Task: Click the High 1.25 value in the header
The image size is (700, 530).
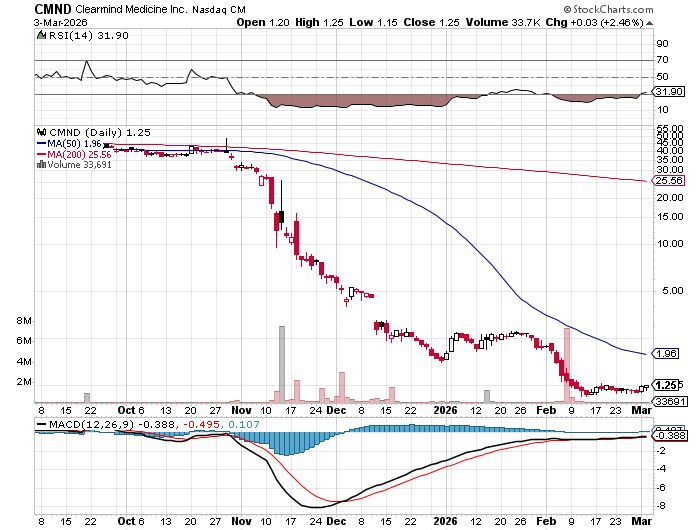Action: [x=319, y=22]
